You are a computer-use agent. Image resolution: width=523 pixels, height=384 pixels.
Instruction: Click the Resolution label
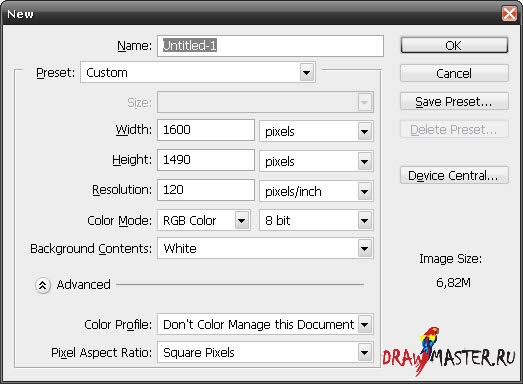click(122, 190)
